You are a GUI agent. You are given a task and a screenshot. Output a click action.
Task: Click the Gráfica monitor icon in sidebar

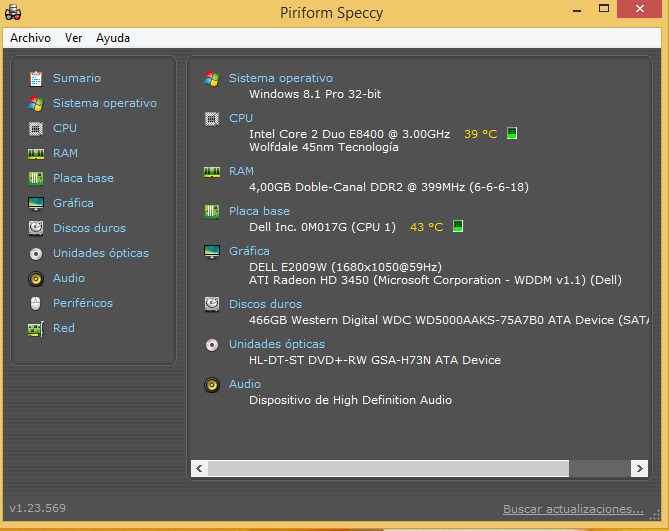coord(36,203)
